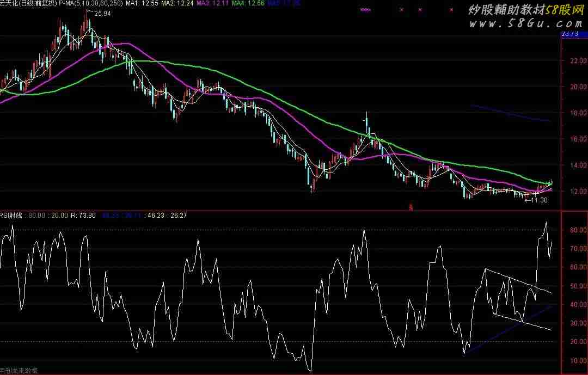Viewport: 588px width, 375px height.
Task: Click the small red event marker above the RSI panel
Action: 411,207
